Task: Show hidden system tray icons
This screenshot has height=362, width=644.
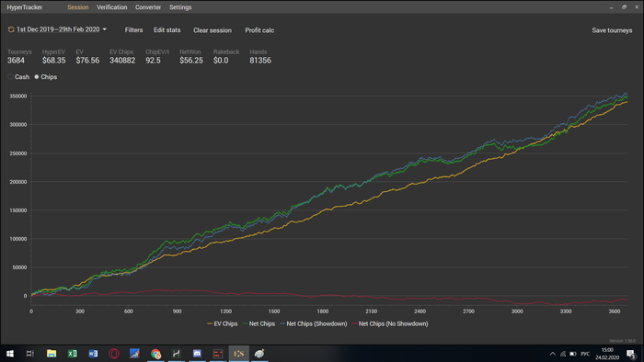Action: (552, 354)
